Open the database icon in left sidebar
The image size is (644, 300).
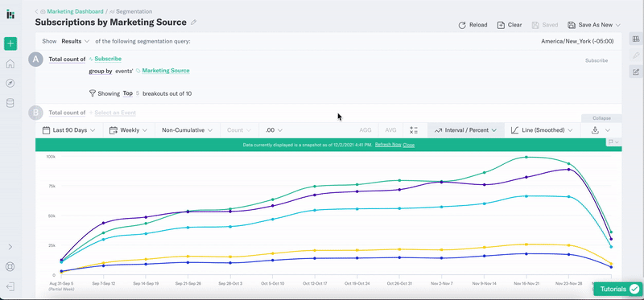[x=10, y=103]
